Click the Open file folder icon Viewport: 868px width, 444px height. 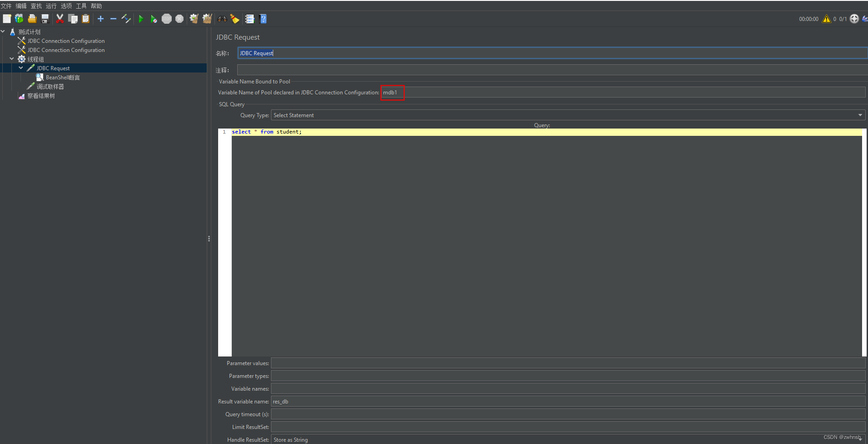pyautogui.click(x=32, y=19)
